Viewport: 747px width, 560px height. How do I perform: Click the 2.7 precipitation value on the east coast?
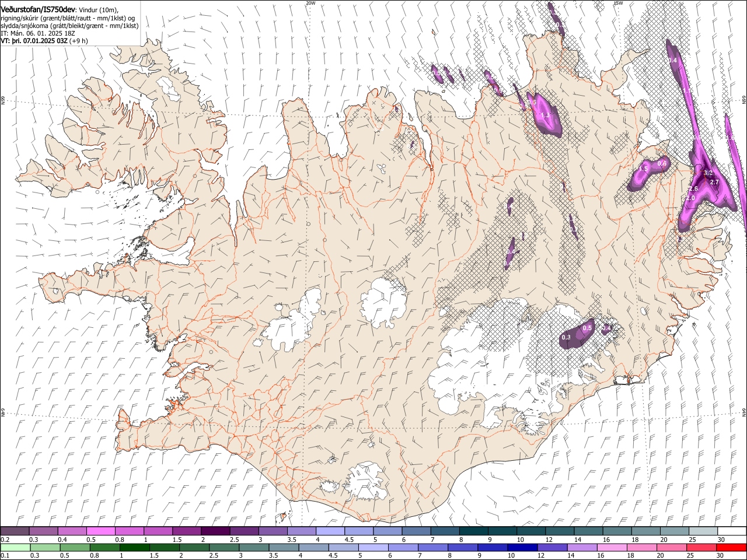tap(714, 182)
